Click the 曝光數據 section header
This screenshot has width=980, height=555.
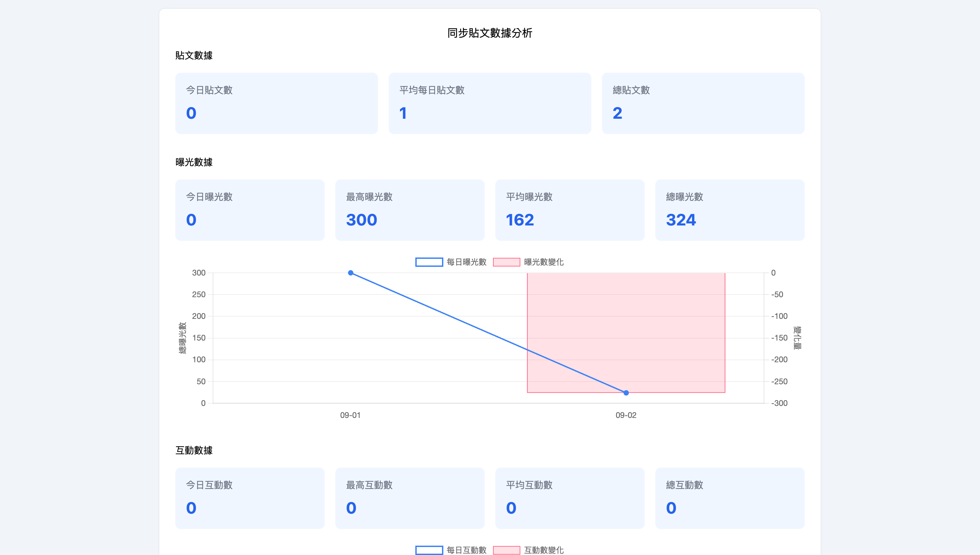click(x=194, y=162)
